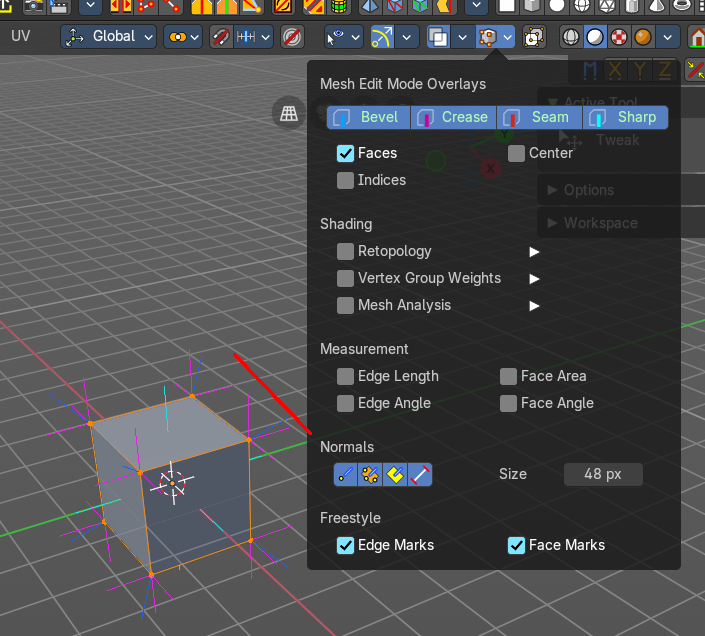Add a cone primitive
Image resolution: width=705 pixels, height=636 pixels.
pos(657,5)
